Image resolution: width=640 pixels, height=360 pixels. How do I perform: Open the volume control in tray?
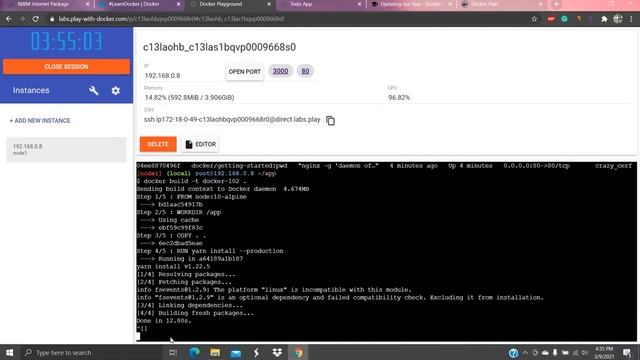point(585,353)
